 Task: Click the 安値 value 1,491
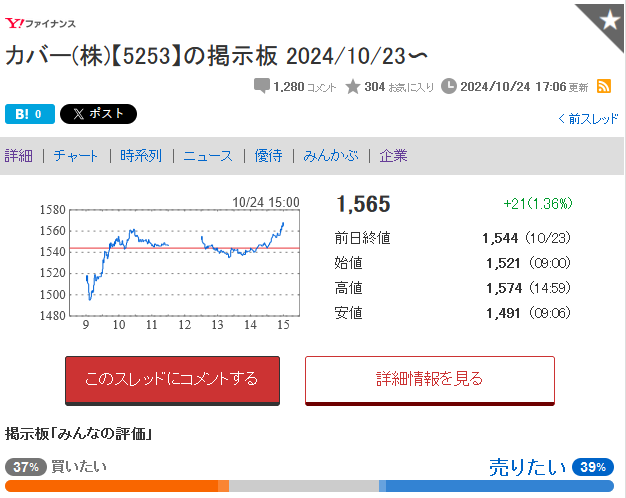503,313
